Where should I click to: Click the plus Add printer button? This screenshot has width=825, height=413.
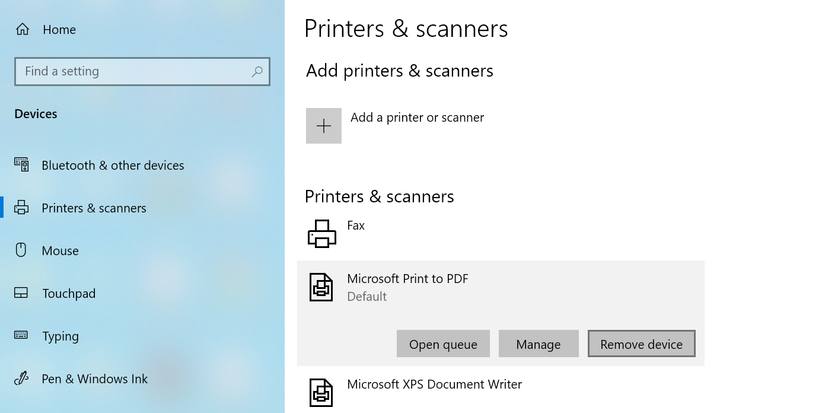pyautogui.click(x=324, y=126)
